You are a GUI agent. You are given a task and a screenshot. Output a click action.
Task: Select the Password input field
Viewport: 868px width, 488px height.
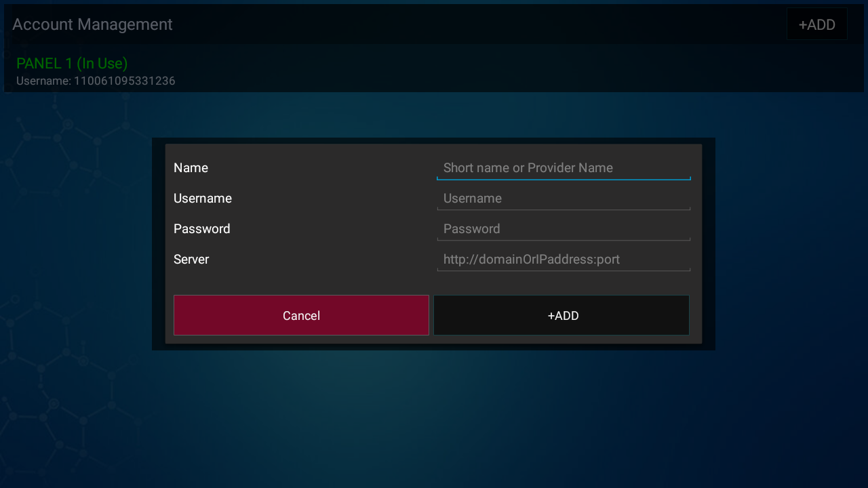564,229
